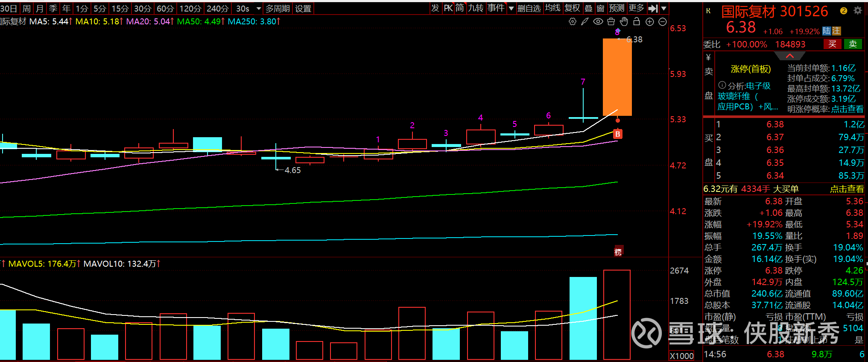Select the hand pan tool
The width and height of the screenshot is (868, 362).
pos(624,21)
